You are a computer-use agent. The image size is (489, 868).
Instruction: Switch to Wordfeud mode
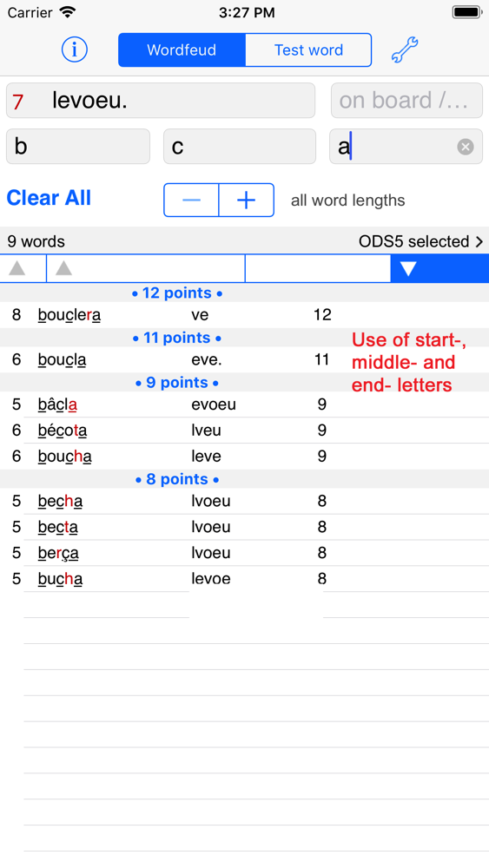(x=182, y=49)
